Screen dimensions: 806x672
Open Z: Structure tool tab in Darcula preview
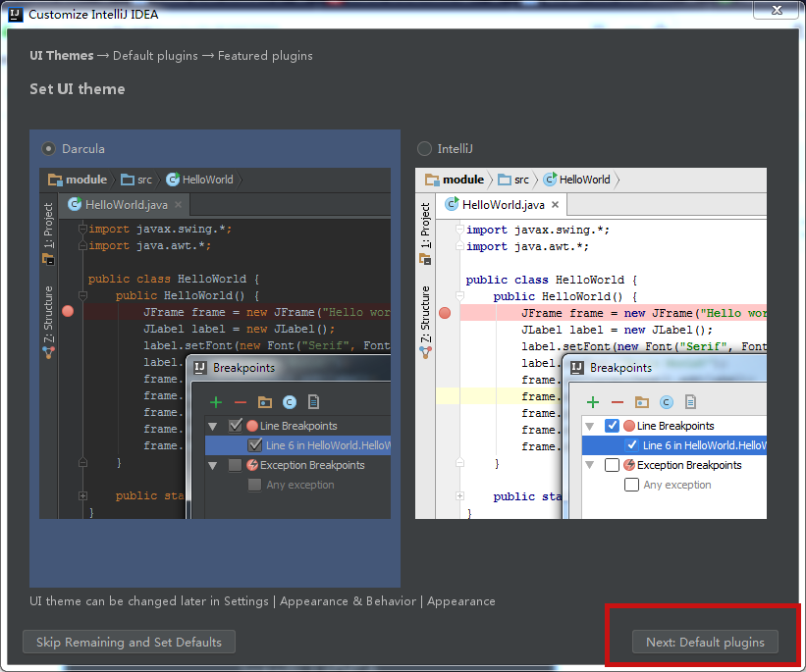click(48, 314)
